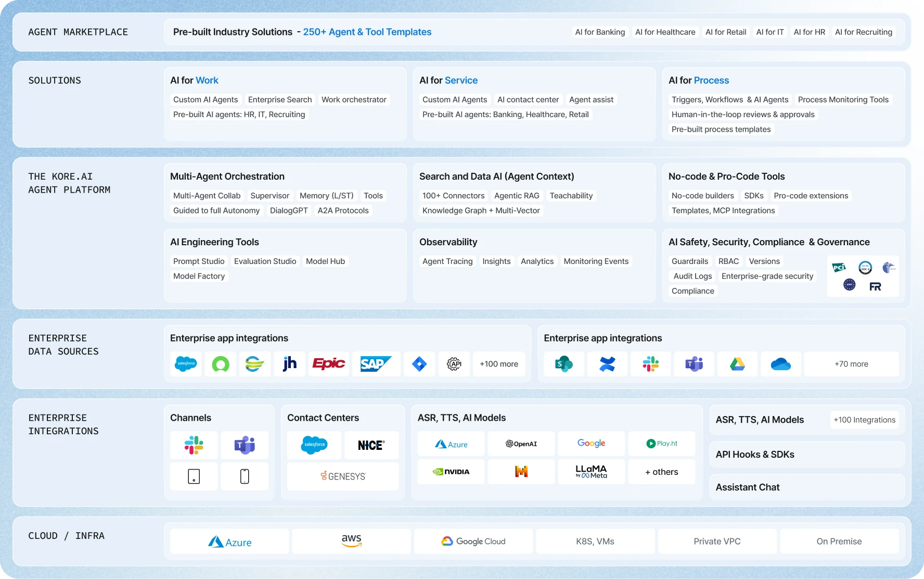Click the Azure logo under ASR, TTS, AI Models
This screenshot has height=579, width=924.
point(451,444)
